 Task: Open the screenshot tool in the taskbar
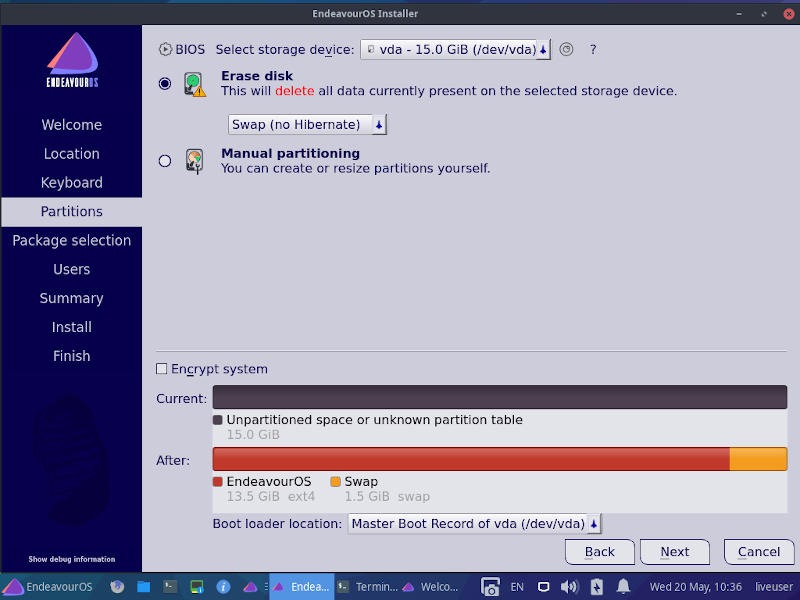[489, 587]
